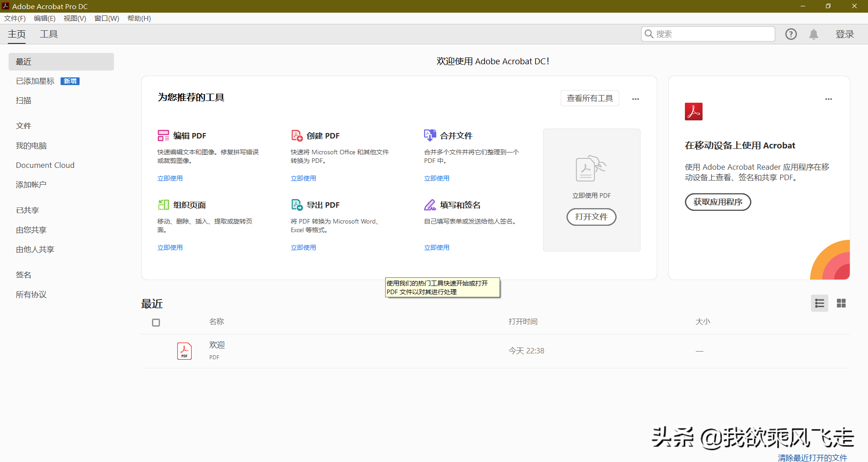
Task: Click 立即使用 under 创建 PDF
Action: [x=303, y=178]
